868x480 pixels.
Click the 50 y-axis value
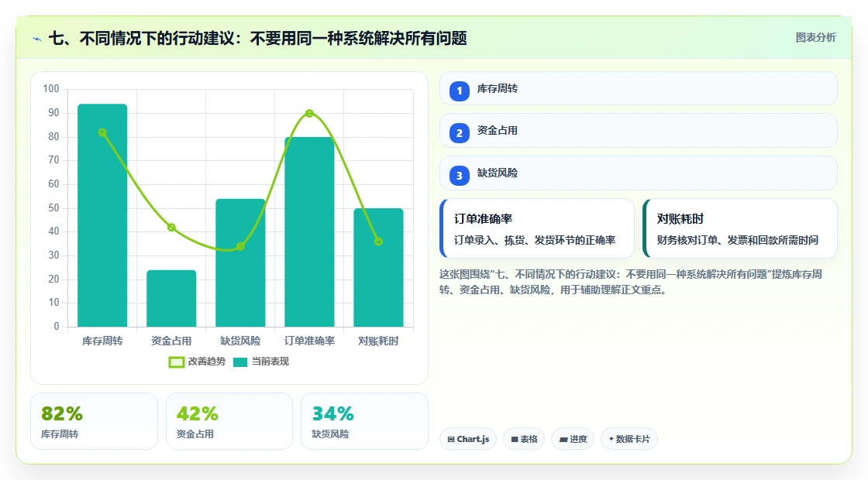[x=53, y=208]
